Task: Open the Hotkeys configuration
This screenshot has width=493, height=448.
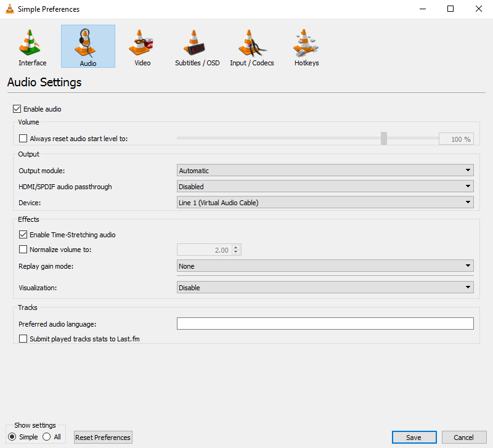Action: pos(306,46)
